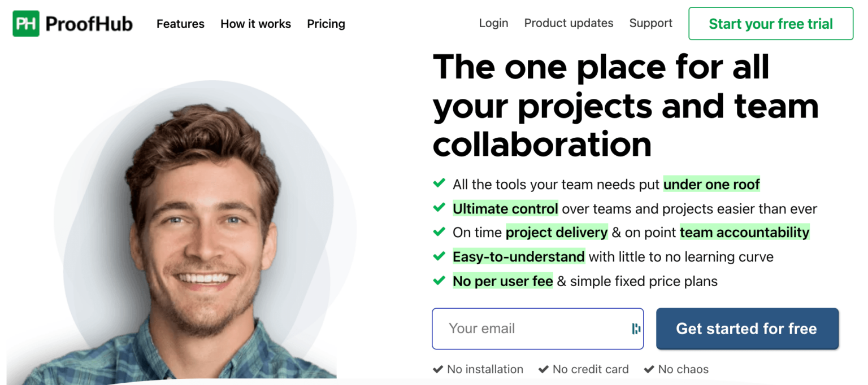Click 'Start your free trial' button
This screenshot has height=385, width=868.
tap(770, 24)
